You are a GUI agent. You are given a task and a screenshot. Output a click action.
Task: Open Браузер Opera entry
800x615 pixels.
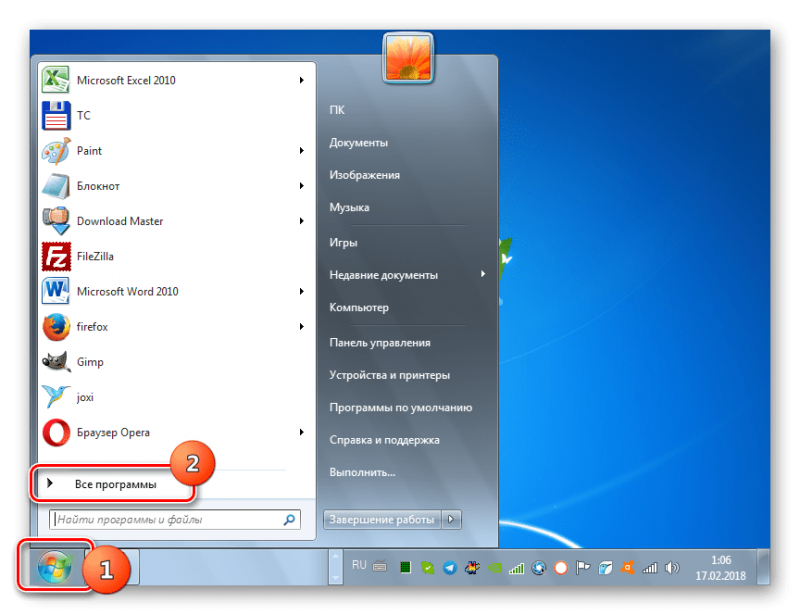coord(176,432)
